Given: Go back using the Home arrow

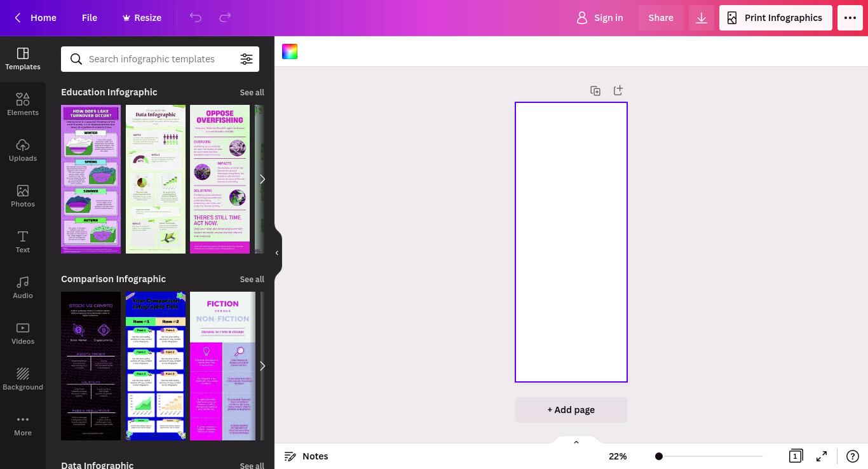Looking at the screenshot, I should (36, 18).
